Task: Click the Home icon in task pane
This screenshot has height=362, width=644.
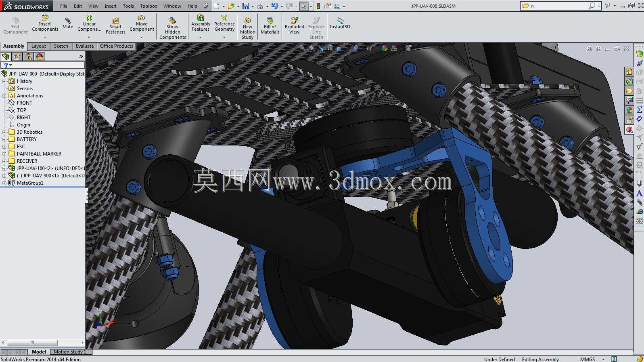Action: point(629,72)
